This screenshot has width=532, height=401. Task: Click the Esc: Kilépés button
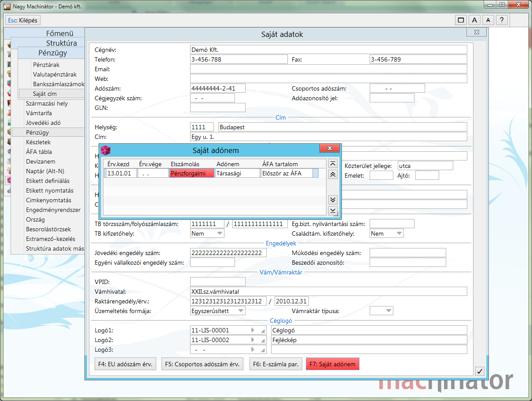(23, 20)
